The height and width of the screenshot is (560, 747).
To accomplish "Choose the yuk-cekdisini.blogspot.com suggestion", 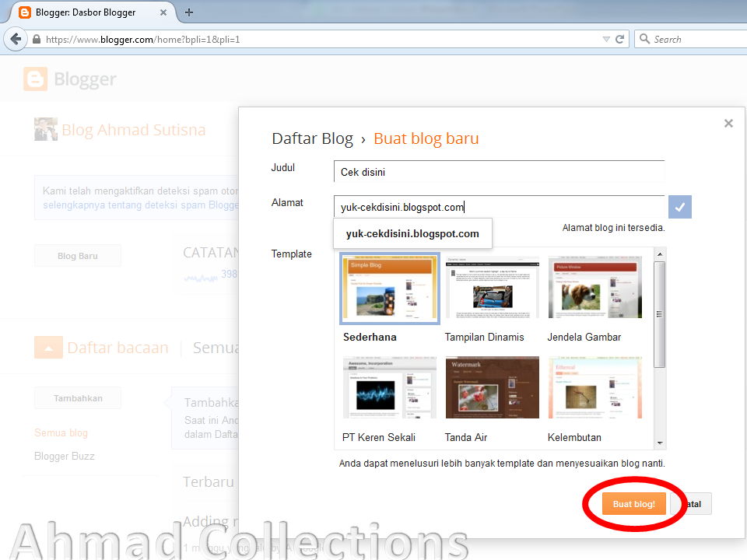I will coord(412,234).
